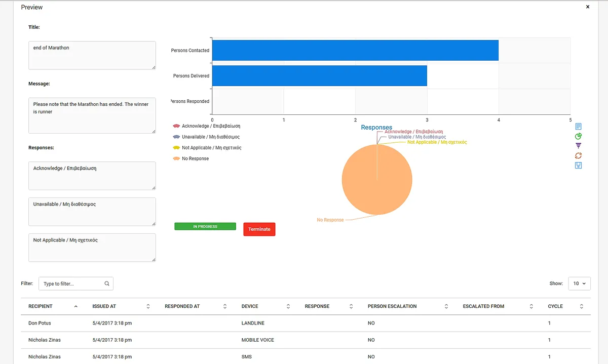Open the blue data view document icon

click(579, 126)
